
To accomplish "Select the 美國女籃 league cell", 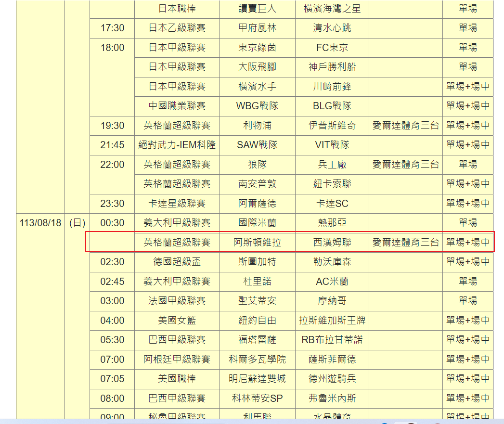I will click(177, 321).
